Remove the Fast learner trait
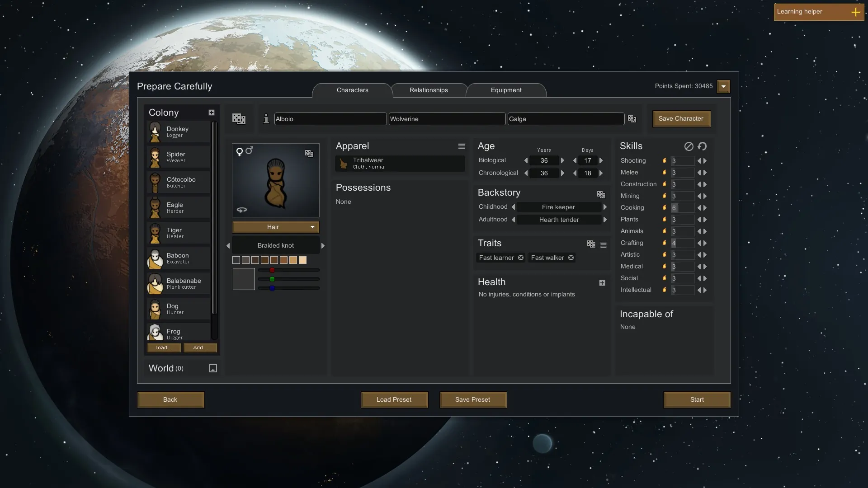Viewport: 868px width, 488px height. (x=521, y=258)
